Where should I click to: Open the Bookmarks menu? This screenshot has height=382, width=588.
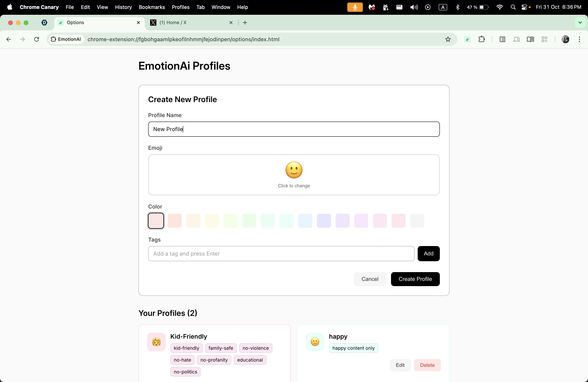(152, 7)
